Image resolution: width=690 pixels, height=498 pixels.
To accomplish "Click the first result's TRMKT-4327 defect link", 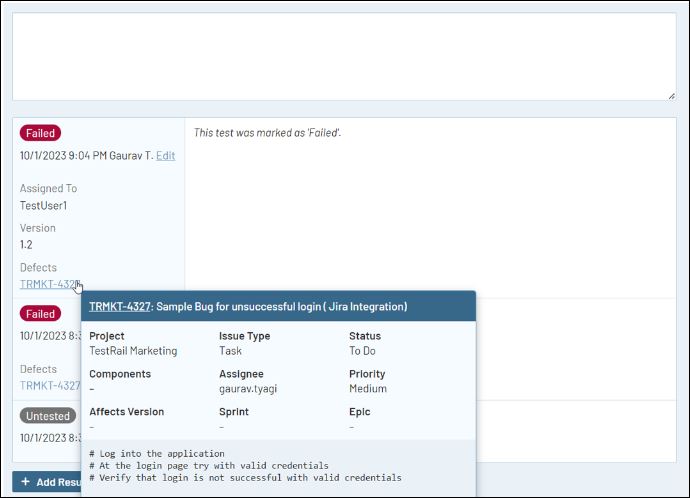I will (x=48, y=284).
